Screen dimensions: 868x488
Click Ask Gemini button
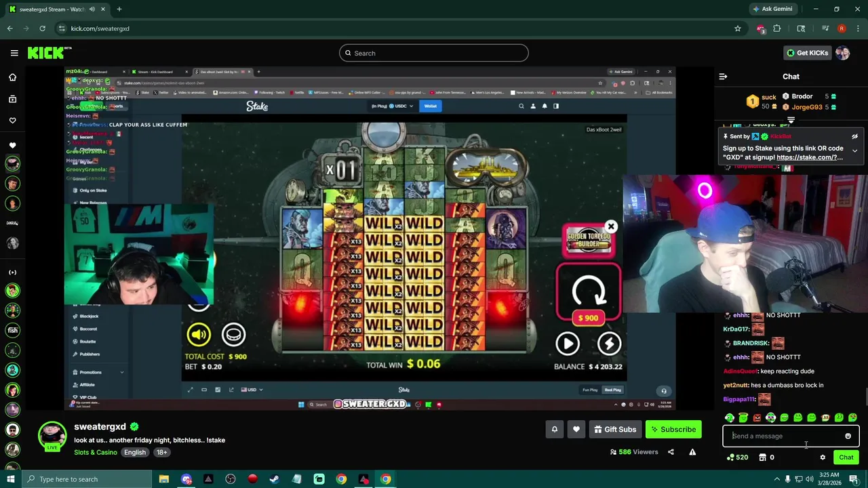click(x=772, y=9)
